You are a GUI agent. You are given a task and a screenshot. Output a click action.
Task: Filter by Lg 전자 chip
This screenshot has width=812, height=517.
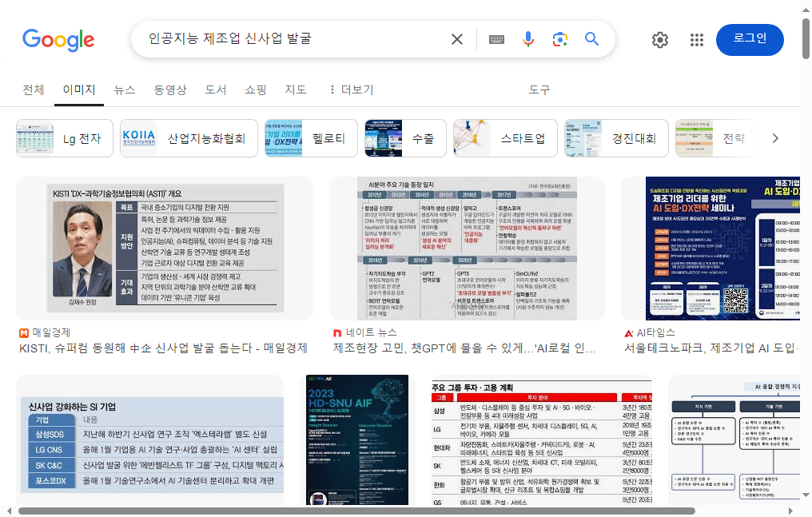[64, 138]
